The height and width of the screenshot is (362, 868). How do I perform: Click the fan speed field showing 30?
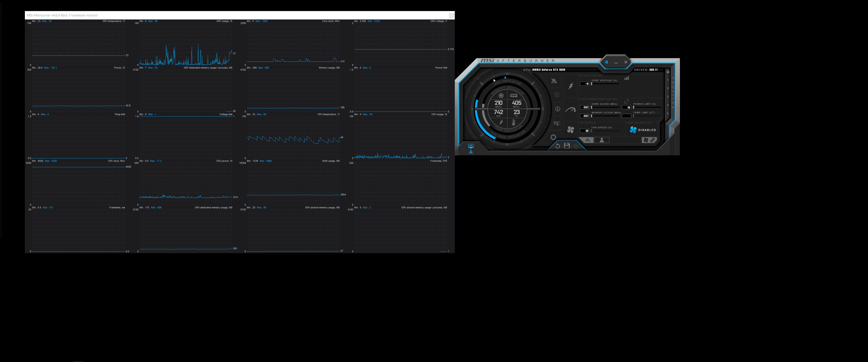(x=585, y=131)
